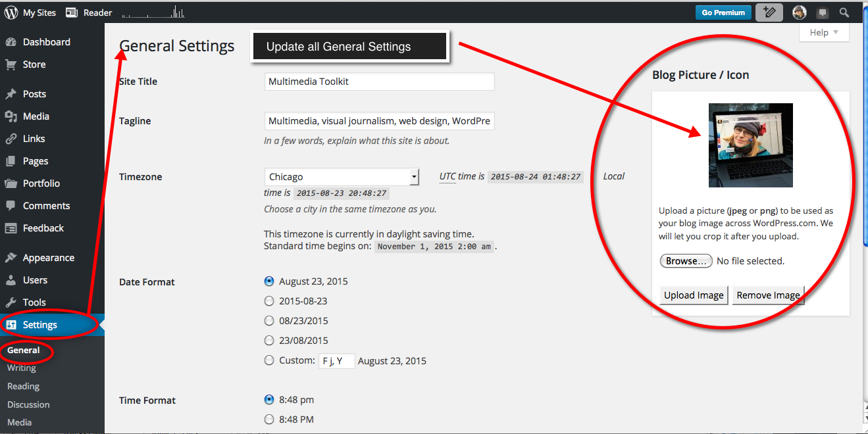Click the search magnifier icon
Viewport: 868px width, 434px height.
[845, 11]
